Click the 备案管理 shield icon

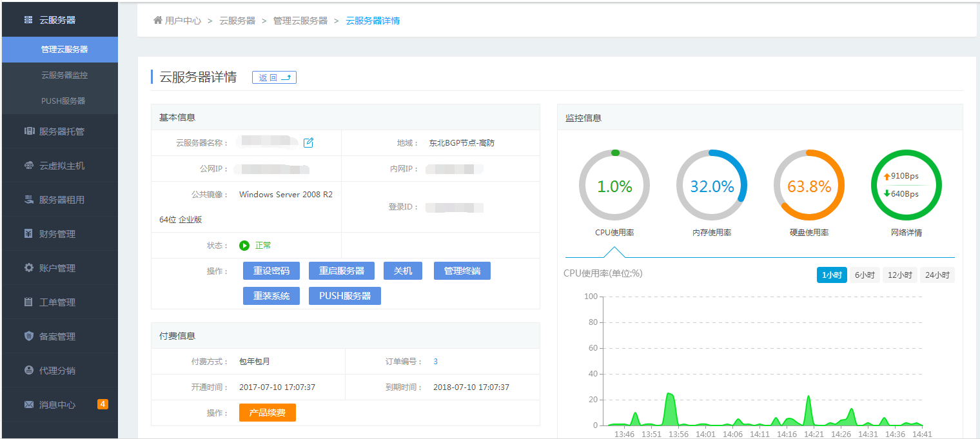pos(29,336)
